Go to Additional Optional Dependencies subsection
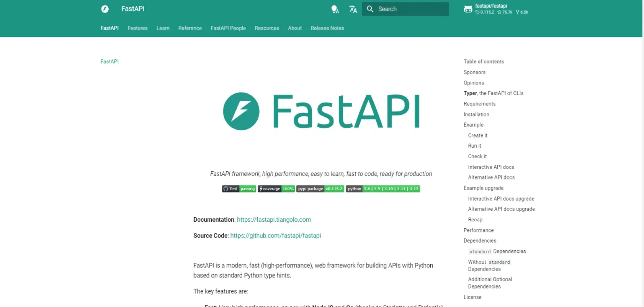This screenshot has width=644, height=307. point(490,283)
